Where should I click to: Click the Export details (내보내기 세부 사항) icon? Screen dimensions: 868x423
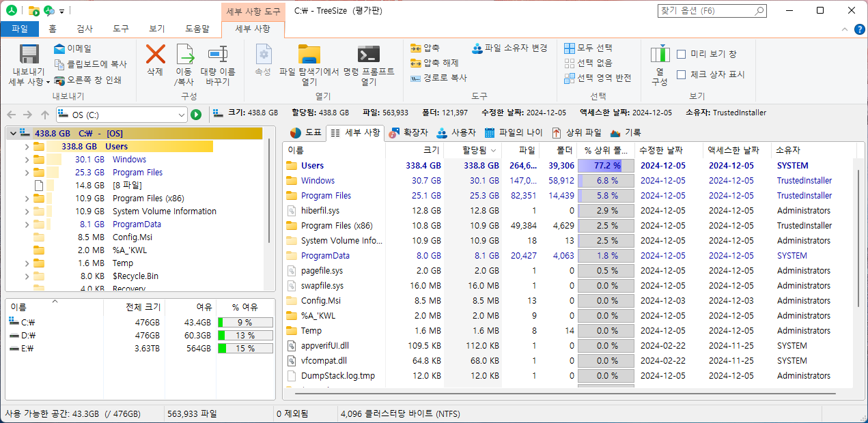(x=29, y=55)
